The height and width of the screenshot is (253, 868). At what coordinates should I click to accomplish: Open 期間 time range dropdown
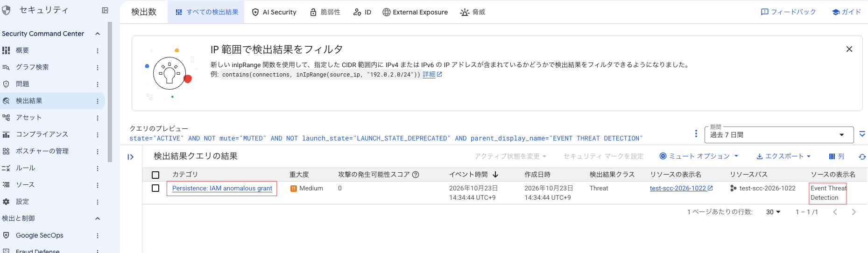coord(779,135)
